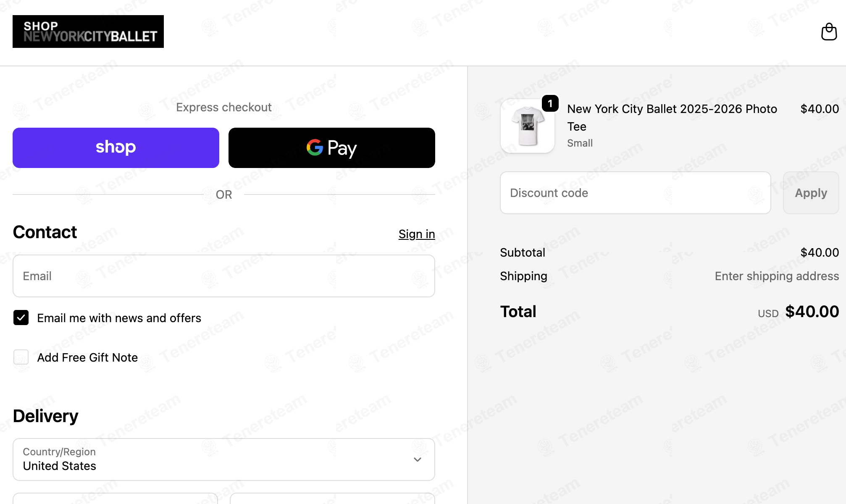Pay with Google Pay button
Screen dimensions: 846x504
point(332,148)
